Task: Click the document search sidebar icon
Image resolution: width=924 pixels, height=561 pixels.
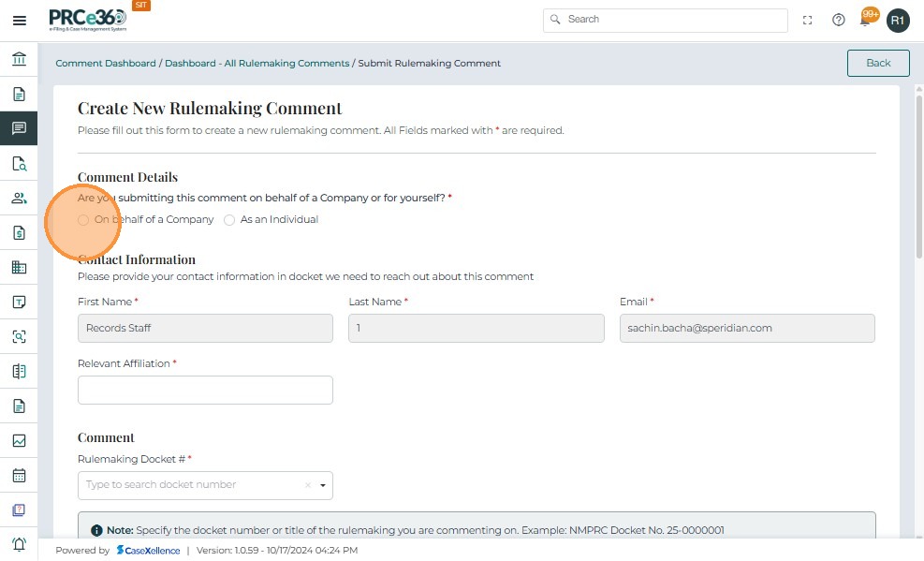Action: [19, 164]
